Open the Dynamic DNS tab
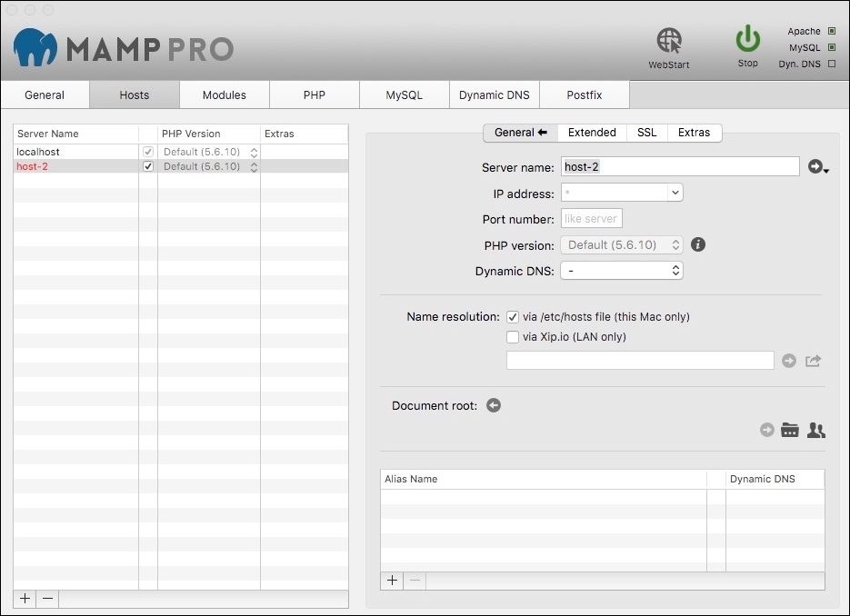The image size is (850, 616). (495, 94)
